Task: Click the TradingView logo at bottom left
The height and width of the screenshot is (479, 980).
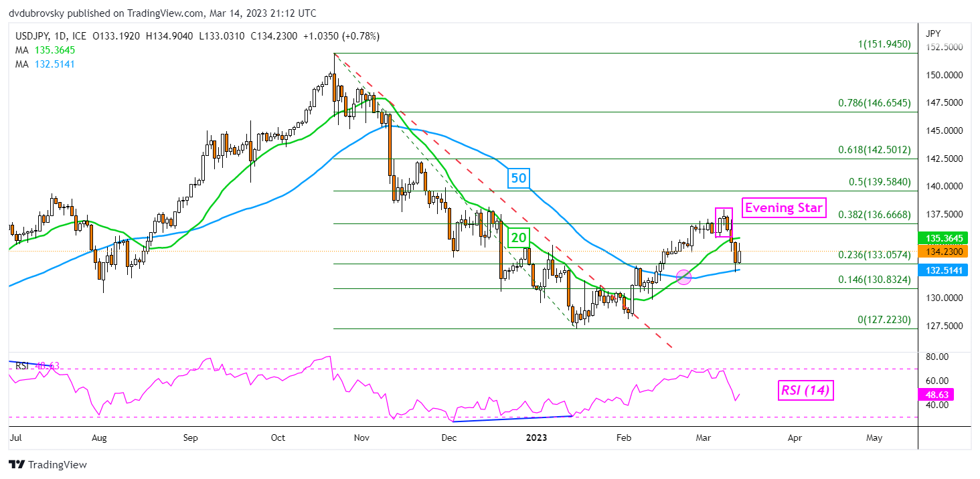Action: [48, 464]
